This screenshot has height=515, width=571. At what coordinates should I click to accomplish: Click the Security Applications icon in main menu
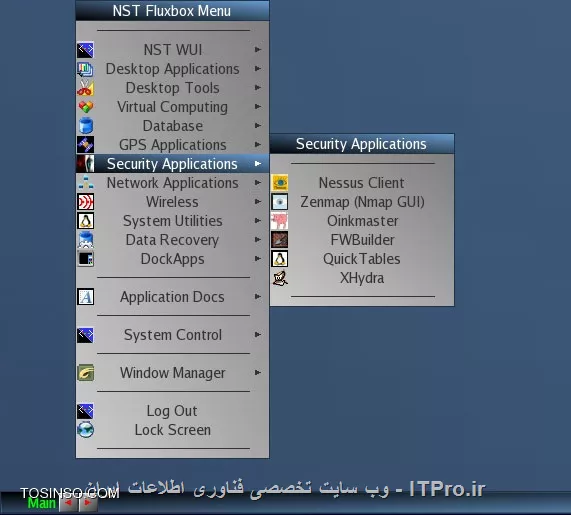tap(86, 164)
